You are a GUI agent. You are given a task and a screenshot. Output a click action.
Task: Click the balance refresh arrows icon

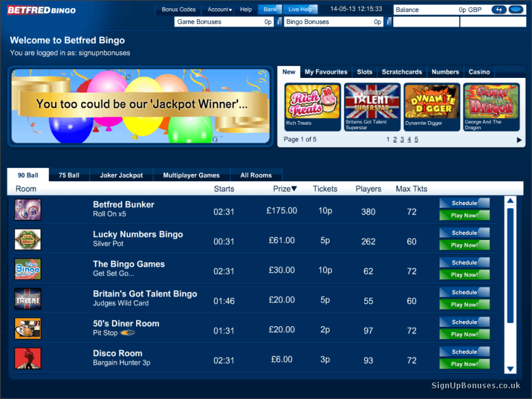[499, 10]
